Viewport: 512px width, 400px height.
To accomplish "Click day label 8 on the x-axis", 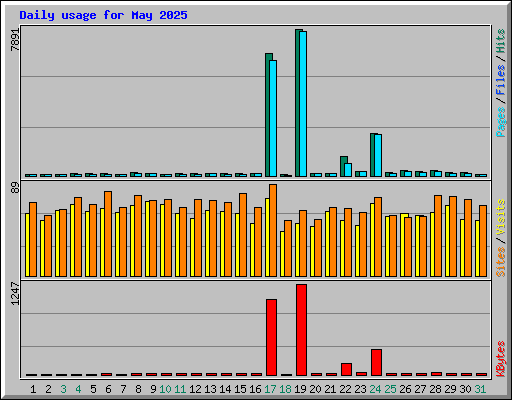I will [x=138, y=389].
